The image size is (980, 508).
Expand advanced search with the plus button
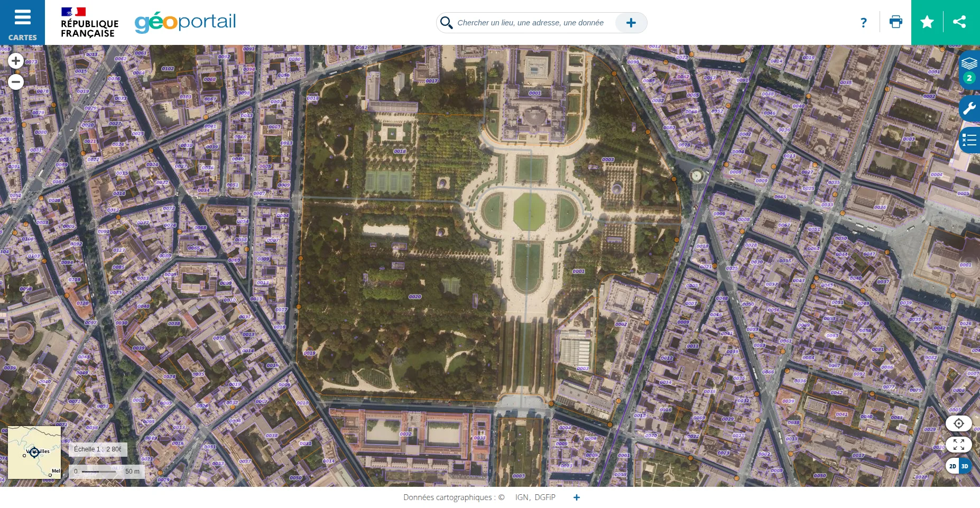click(631, 23)
